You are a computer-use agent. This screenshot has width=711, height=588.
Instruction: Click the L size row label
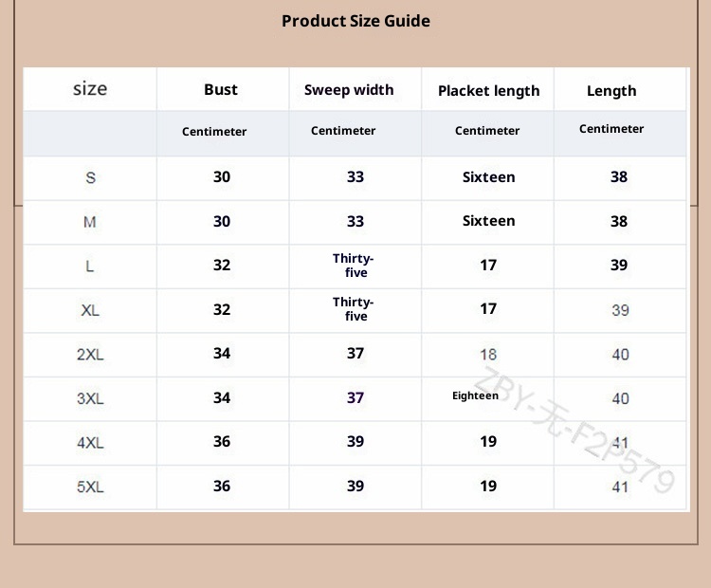click(x=90, y=266)
